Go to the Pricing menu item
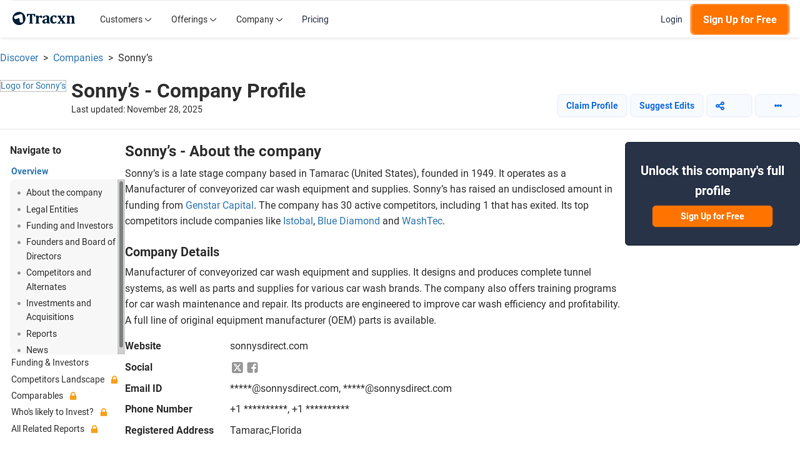 (x=315, y=19)
